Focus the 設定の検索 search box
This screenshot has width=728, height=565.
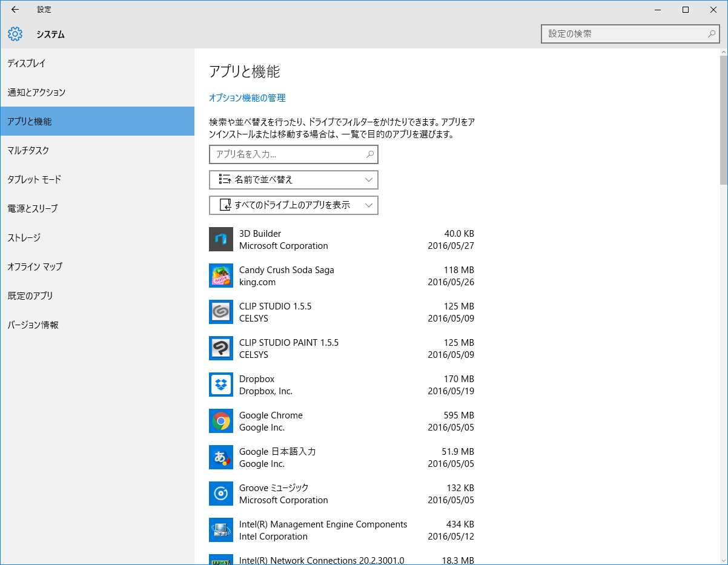(624, 34)
